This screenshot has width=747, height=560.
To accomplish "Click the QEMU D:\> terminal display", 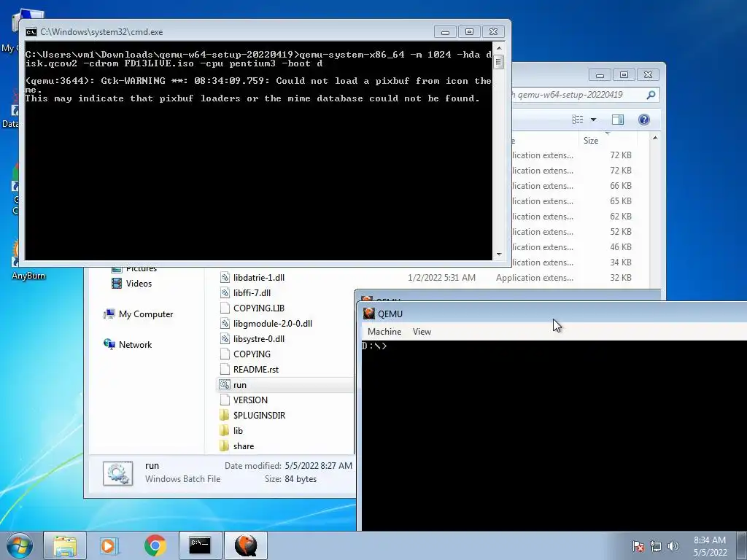I will pyautogui.click(x=554, y=435).
